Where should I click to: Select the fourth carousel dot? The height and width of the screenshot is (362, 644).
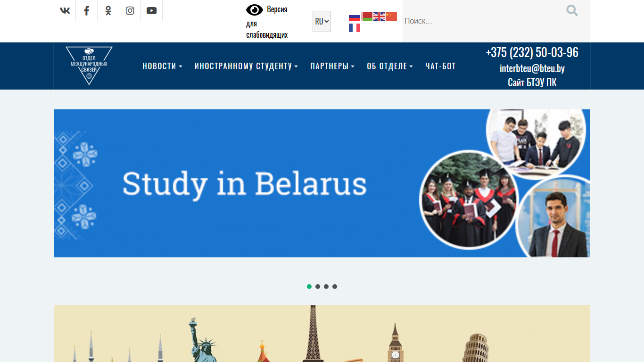pyautogui.click(x=335, y=287)
